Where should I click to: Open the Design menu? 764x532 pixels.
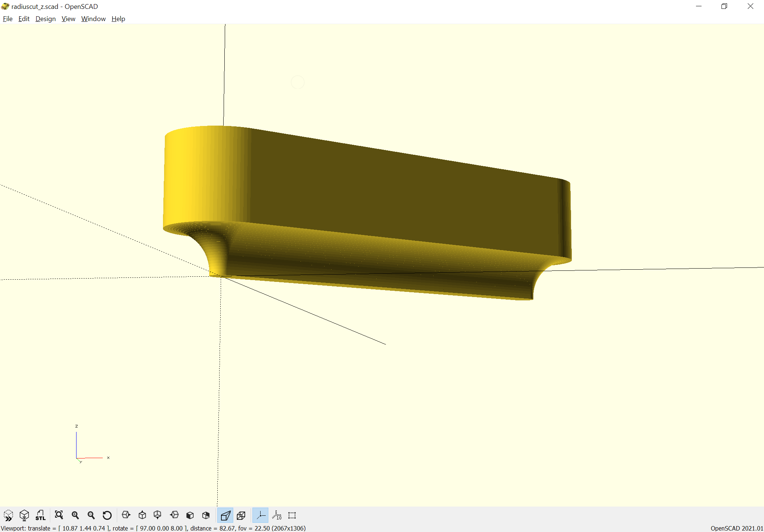coord(45,19)
